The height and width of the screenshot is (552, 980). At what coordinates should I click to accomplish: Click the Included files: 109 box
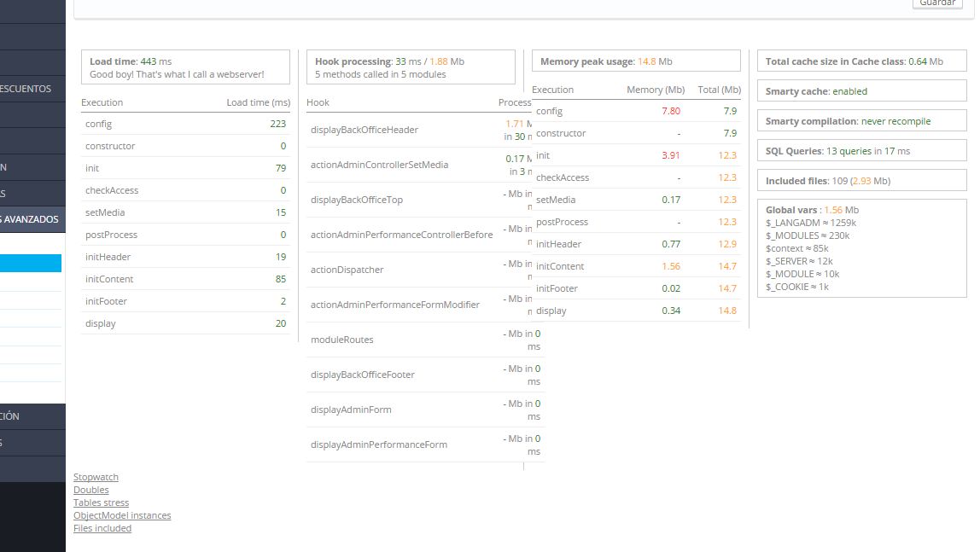click(x=862, y=181)
